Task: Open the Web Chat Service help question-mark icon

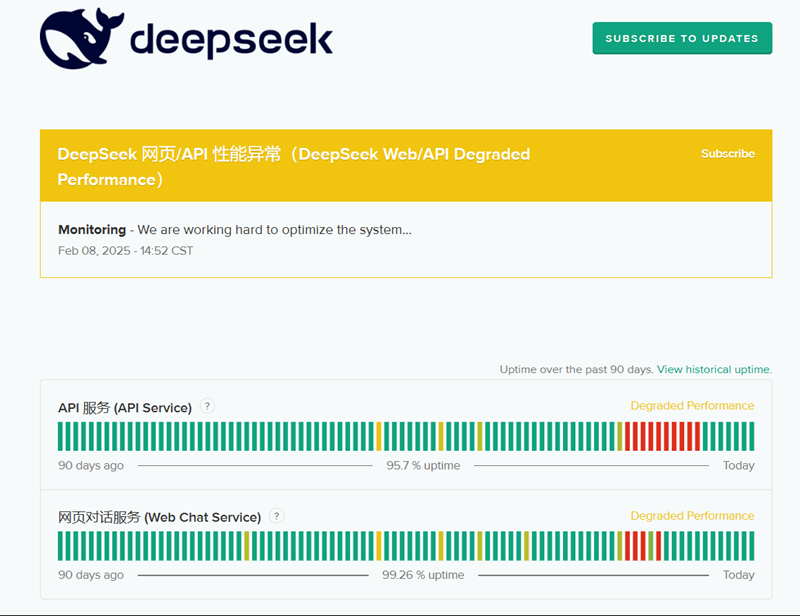Action: [x=277, y=516]
